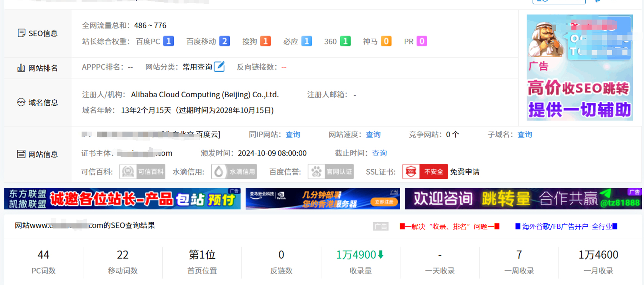Open 网站速度 查询 link
Viewport: 644px width, 285px height.
click(x=373, y=134)
